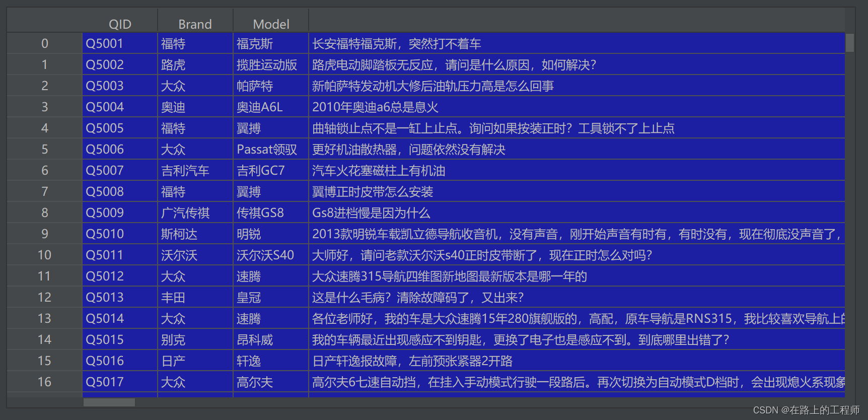Select cell Q5003

point(120,86)
